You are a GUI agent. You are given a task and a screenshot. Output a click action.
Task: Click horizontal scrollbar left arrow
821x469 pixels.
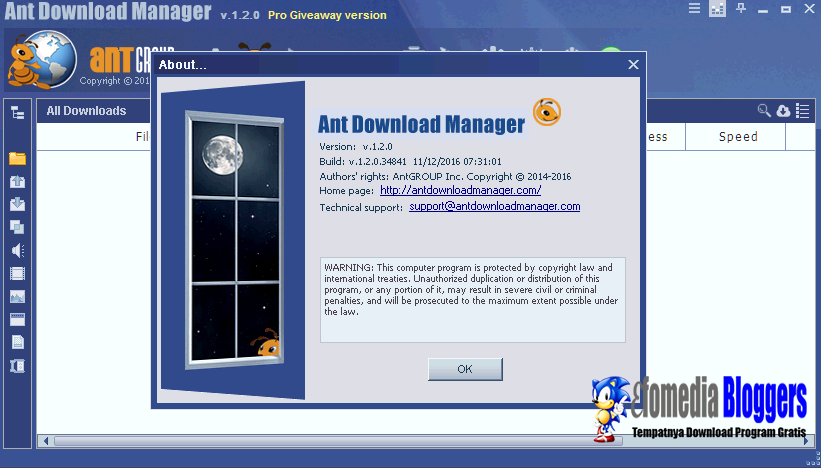tap(46, 441)
